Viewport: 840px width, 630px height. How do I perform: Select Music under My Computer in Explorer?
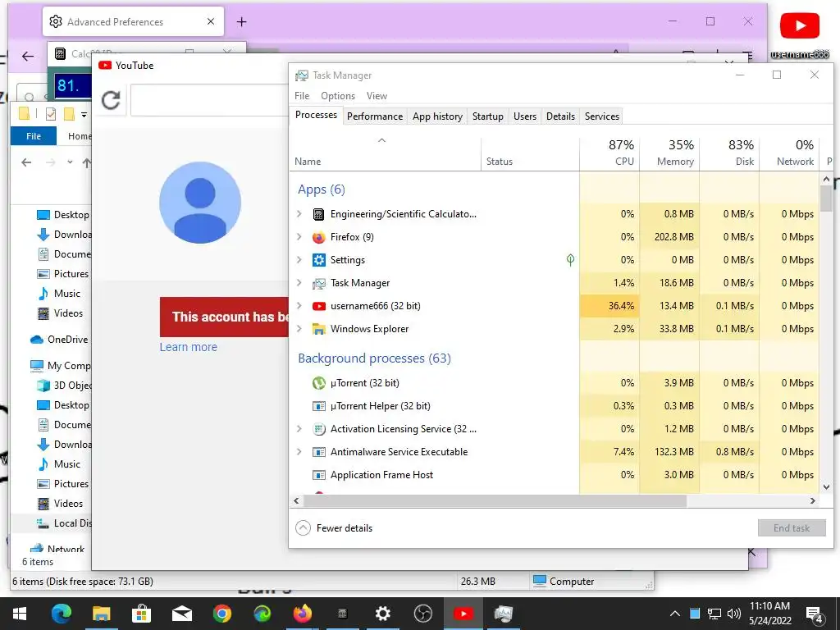[58, 464]
